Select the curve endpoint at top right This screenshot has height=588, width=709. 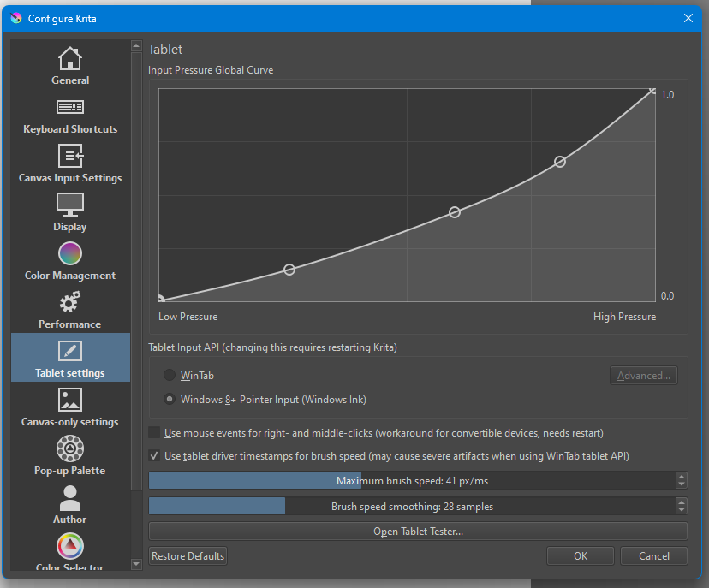click(652, 92)
